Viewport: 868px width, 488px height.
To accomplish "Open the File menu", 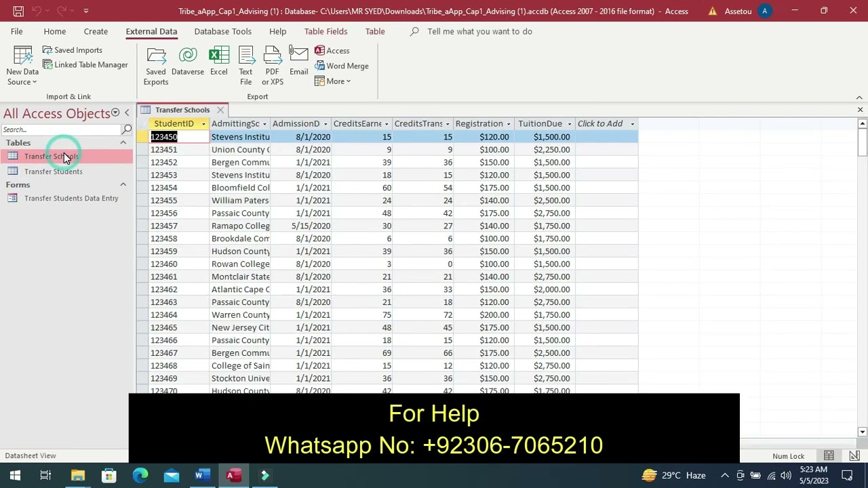I will coord(16,31).
